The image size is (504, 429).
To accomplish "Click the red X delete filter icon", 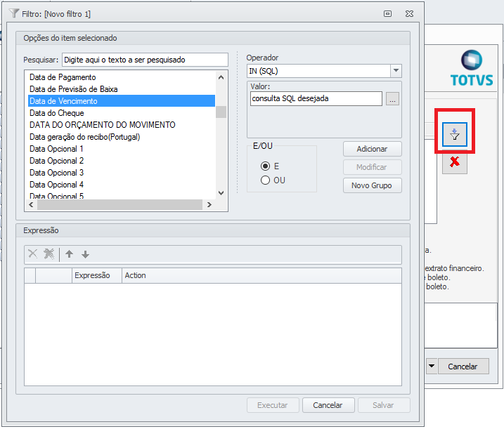I will click(x=455, y=161).
